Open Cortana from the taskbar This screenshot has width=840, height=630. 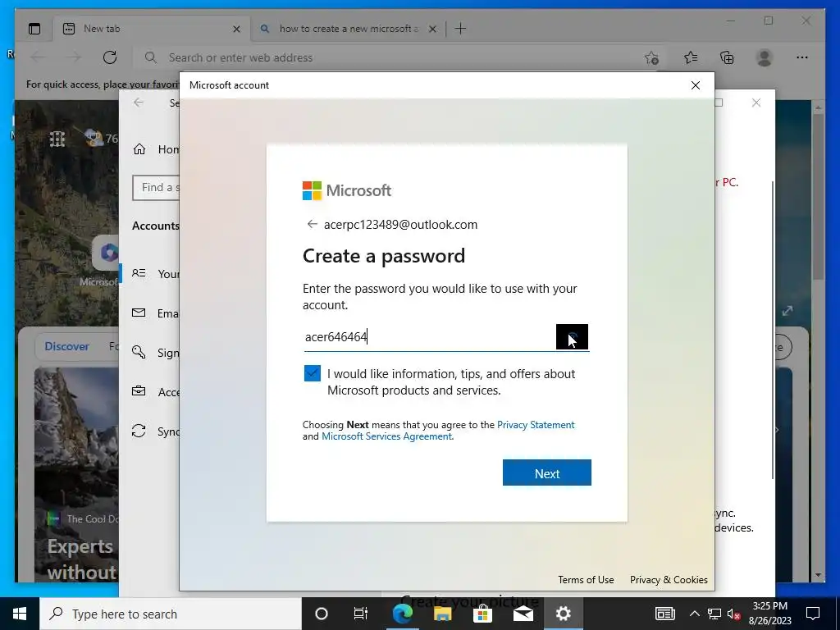[322, 614]
